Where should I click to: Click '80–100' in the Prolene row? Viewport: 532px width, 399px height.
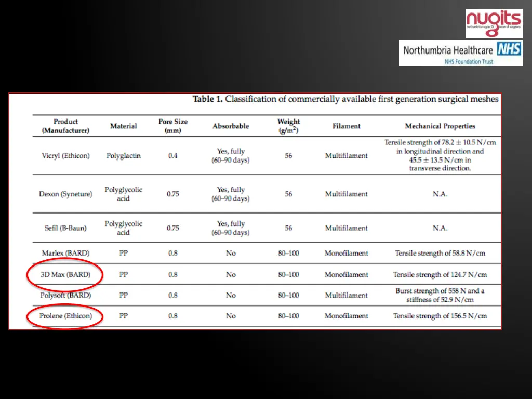288,315
